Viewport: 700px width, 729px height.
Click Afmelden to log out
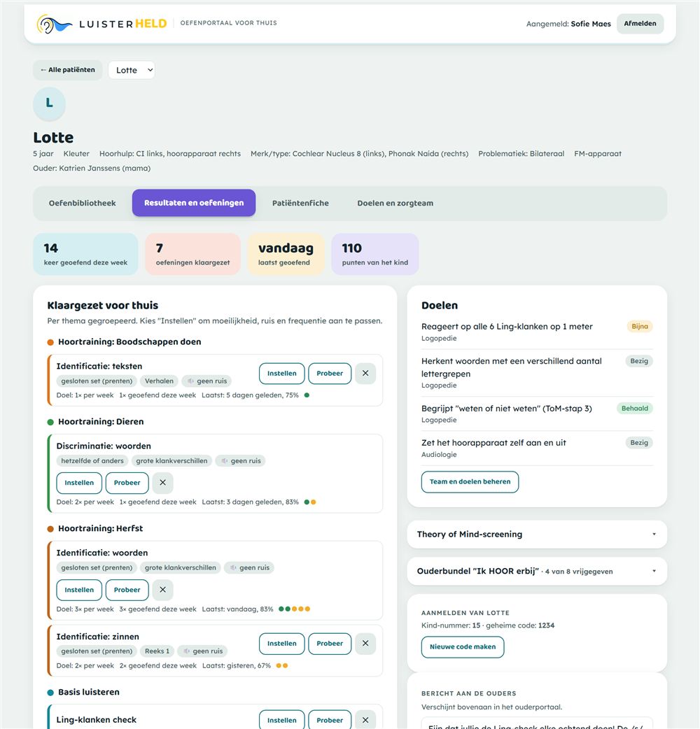[x=640, y=24]
